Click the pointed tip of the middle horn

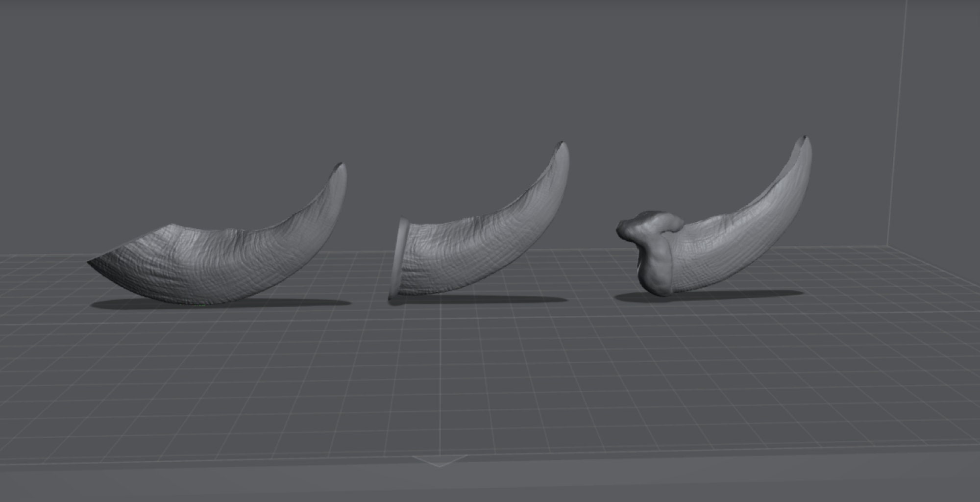[x=564, y=147]
